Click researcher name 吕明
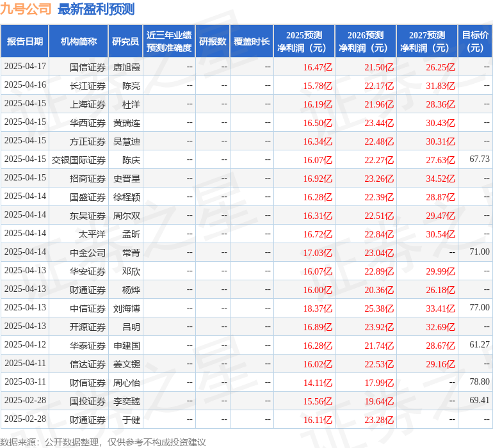This screenshot has height=448, width=493. [131, 326]
